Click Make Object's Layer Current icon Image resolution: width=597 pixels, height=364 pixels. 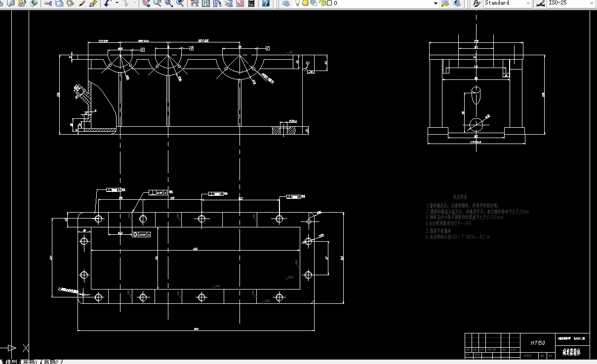445,3
